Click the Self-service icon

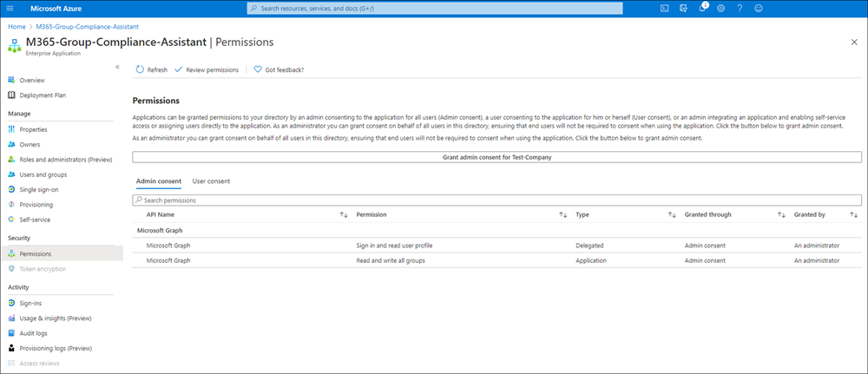(11, 219)
